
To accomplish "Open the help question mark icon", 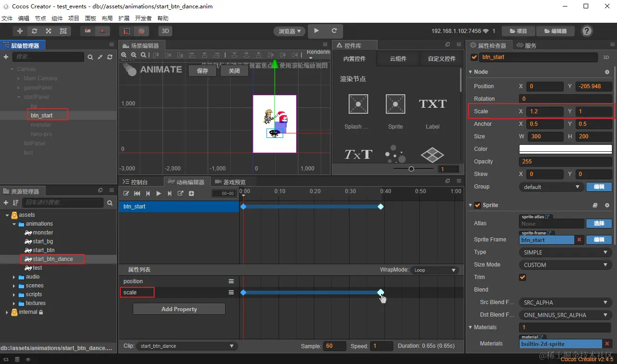I will pyautogui.click(x=587, y=31).
